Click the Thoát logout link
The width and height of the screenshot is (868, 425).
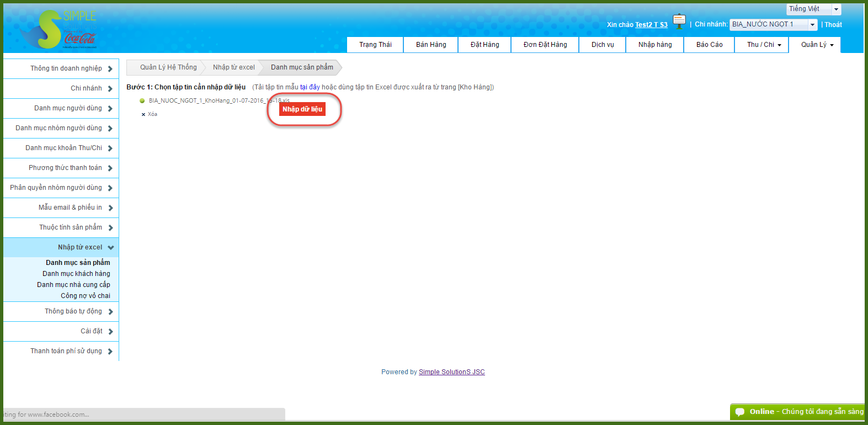(833, 25)
